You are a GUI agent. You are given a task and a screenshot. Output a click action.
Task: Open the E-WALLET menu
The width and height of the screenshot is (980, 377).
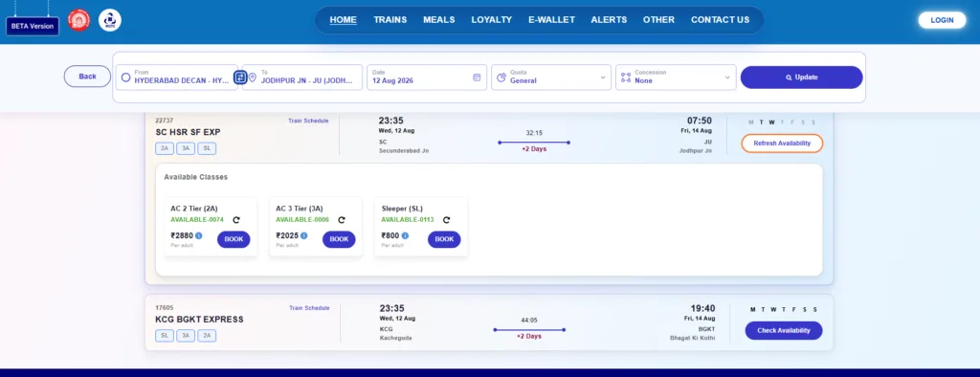click(x=551, y=20)
